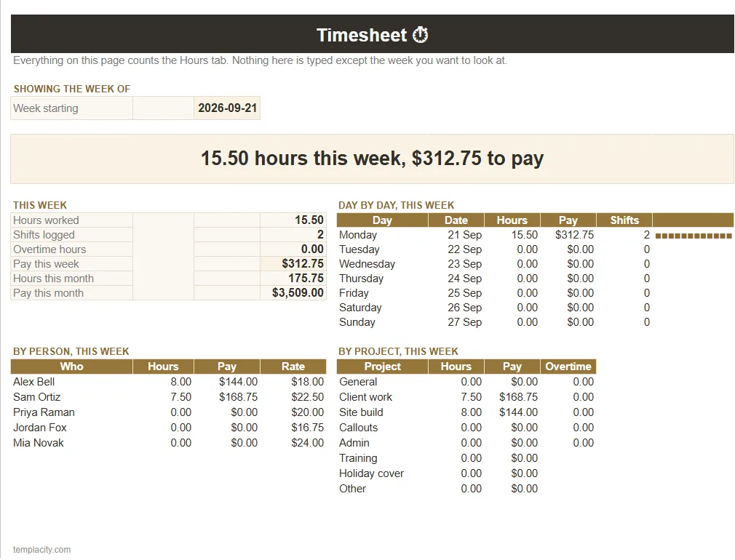The width and height of the screenshot is (735, 560).
Task: Click the Overtime hours label
Action: point(49,249)
